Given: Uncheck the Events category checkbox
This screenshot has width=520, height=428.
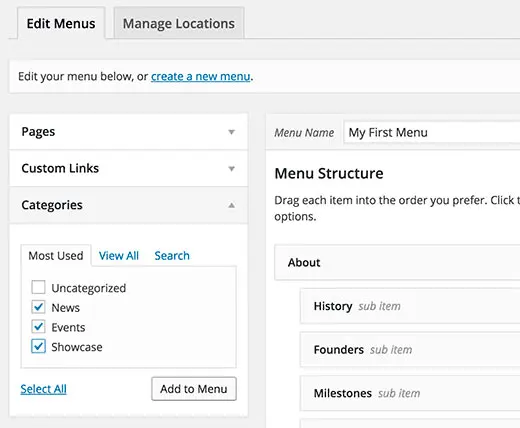Looking at the screenshot, I should tap(38, 326).
